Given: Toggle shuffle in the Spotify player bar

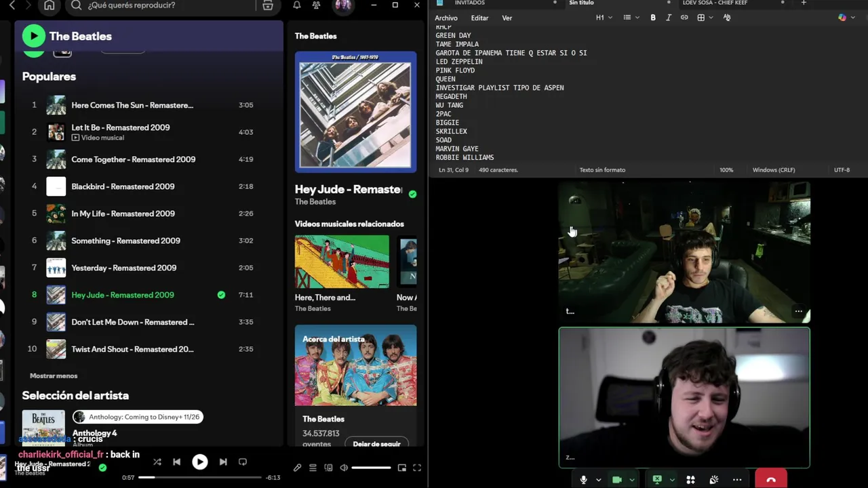Looking at the screenshot, I should (157, 462).
